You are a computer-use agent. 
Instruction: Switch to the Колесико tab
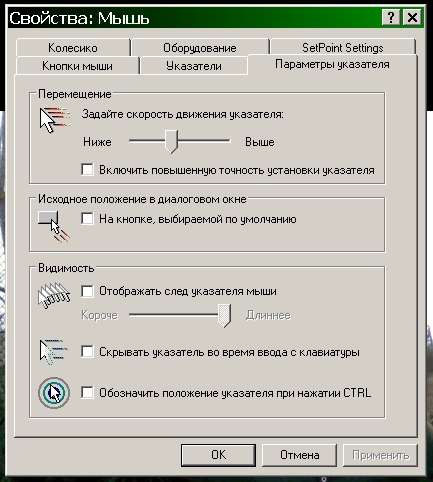73,48
